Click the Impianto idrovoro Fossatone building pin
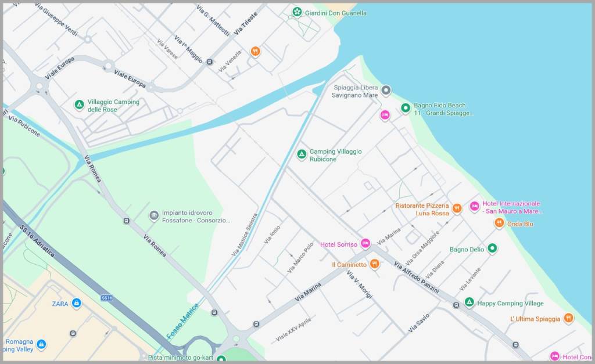 coord(153,216)
